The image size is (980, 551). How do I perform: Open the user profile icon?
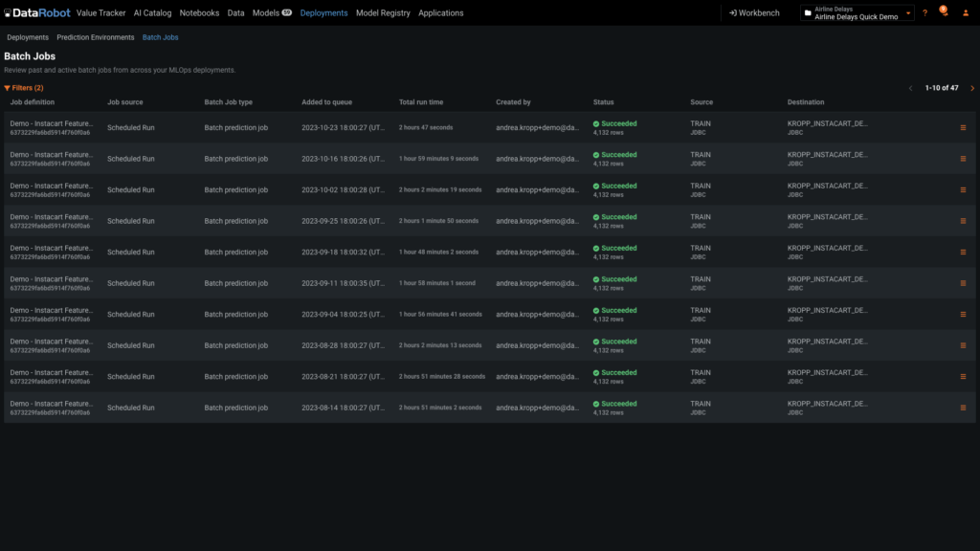coord(965,13)
